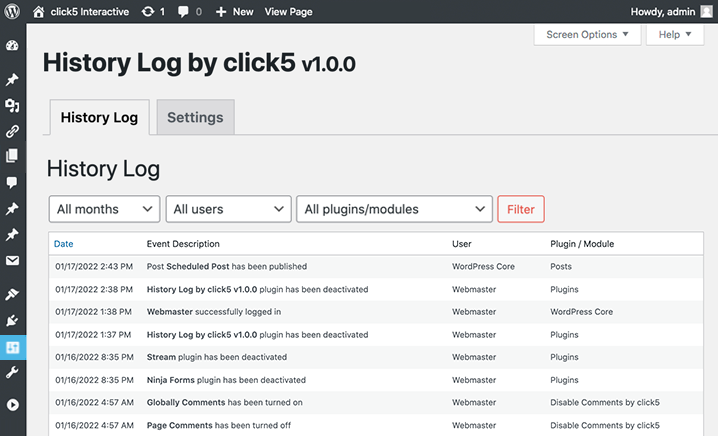The width and height of the screenshot is (718, 436).
Task: Click Webmaster successfully logged in entry
Action: coord(214,312)
